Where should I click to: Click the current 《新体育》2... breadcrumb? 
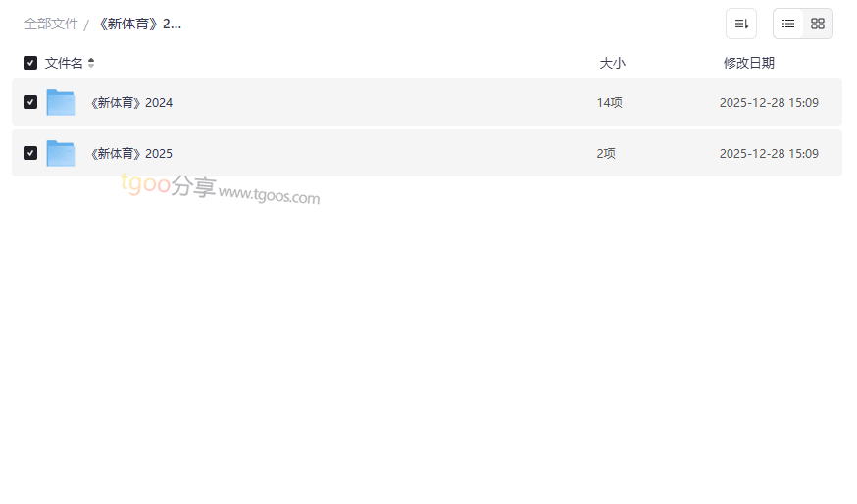point(138,24)
